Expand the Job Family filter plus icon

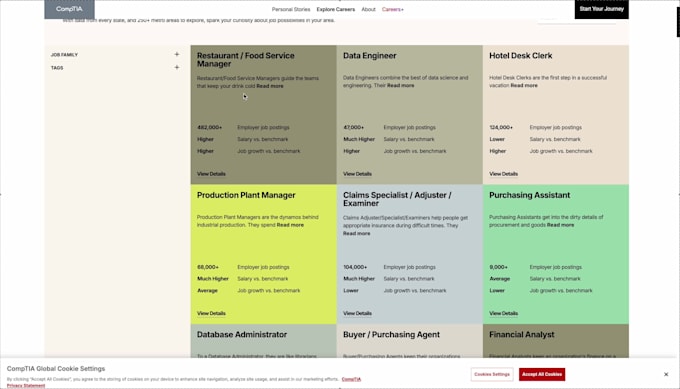177,54
